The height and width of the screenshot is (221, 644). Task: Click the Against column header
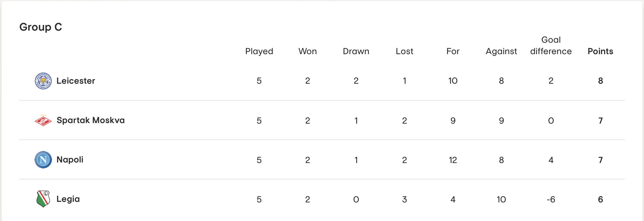(501, 51)
